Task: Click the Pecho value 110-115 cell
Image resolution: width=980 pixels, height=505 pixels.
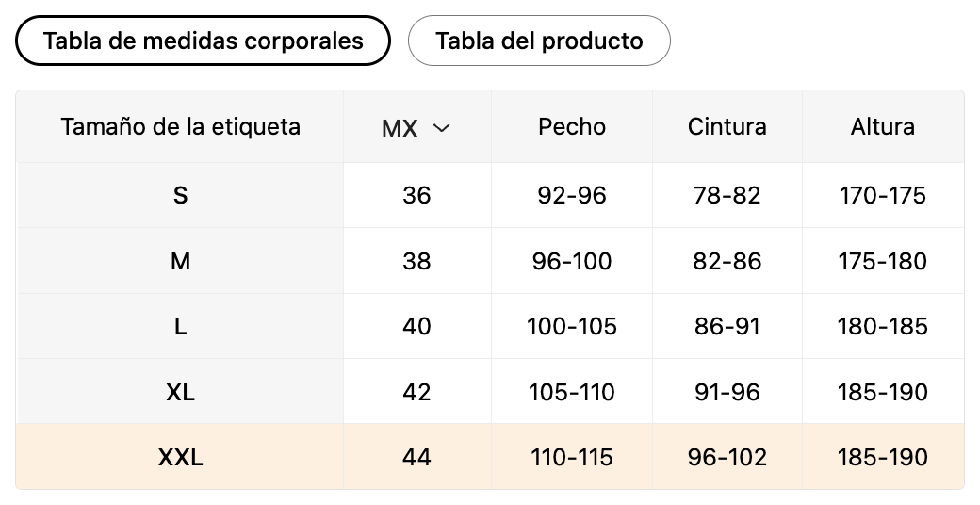Action: click(572, 457)
